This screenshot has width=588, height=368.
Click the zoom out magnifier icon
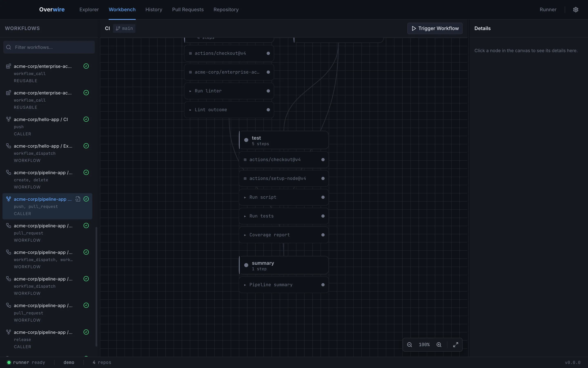pyautogui.click(x=409, y=345)
